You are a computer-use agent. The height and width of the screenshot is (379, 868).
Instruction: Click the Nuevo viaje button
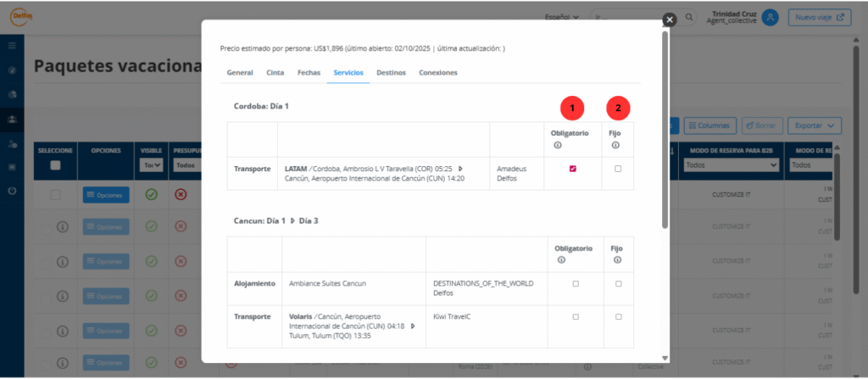(819, 17)
